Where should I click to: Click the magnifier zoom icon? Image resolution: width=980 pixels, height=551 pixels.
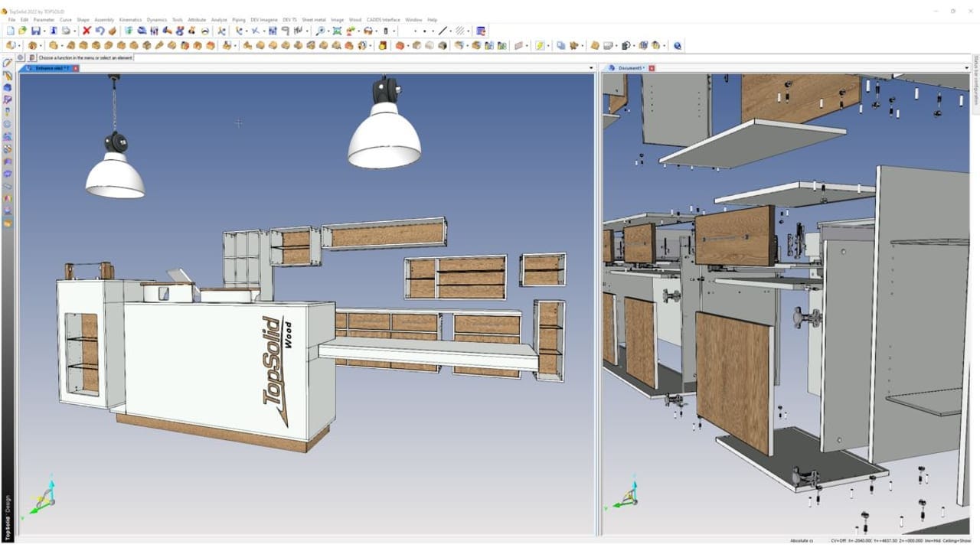click(320, 31)
